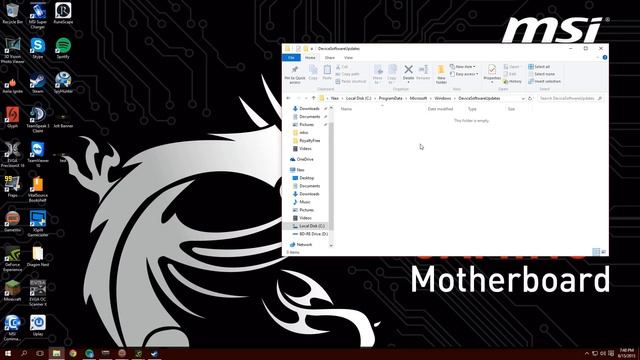640x360 pixels.
Task: Select the Glyph desktop shortcut
Action: pyautogui.click(x=12, y=118)
